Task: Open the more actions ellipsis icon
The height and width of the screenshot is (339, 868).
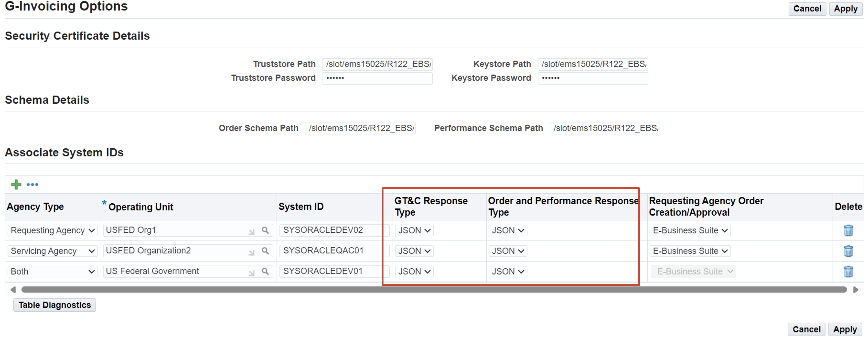Action: [33, 185]
